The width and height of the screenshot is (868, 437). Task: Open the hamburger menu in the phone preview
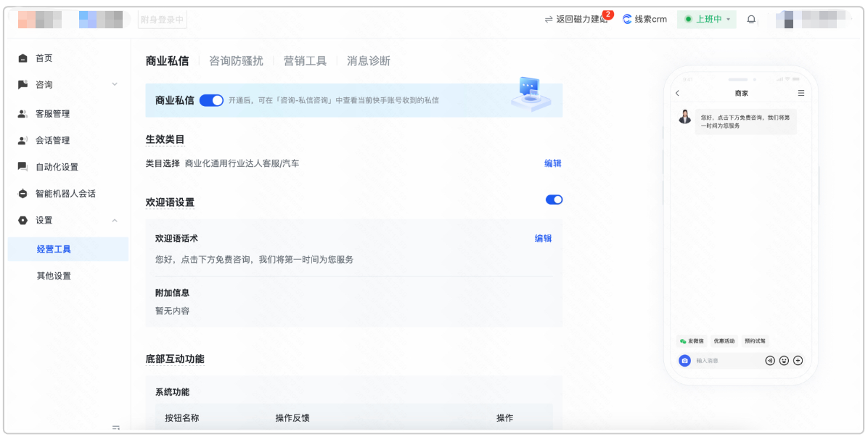pyautogui.click(x=801, y=93)
